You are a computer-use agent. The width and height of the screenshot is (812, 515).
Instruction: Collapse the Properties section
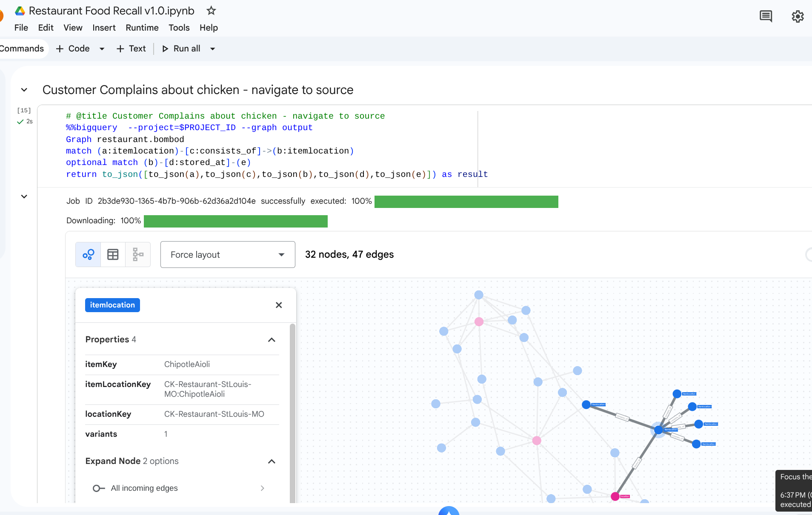point(272,339)
